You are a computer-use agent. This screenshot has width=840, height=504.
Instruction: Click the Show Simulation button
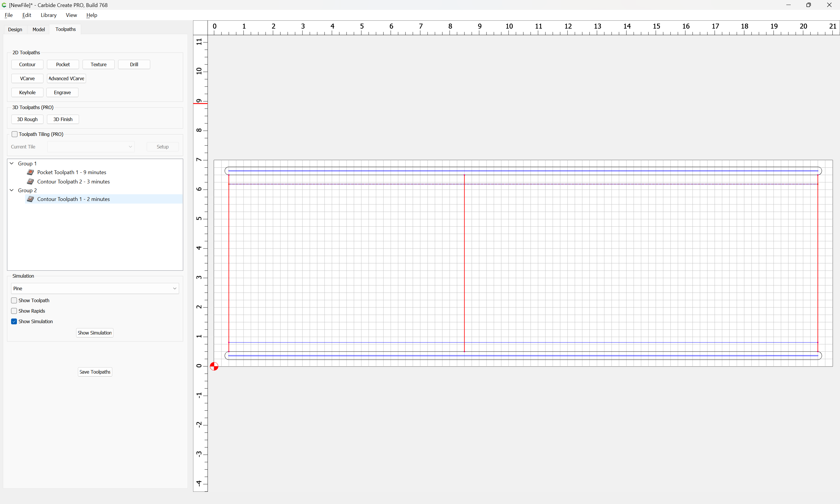click(95, 333)
